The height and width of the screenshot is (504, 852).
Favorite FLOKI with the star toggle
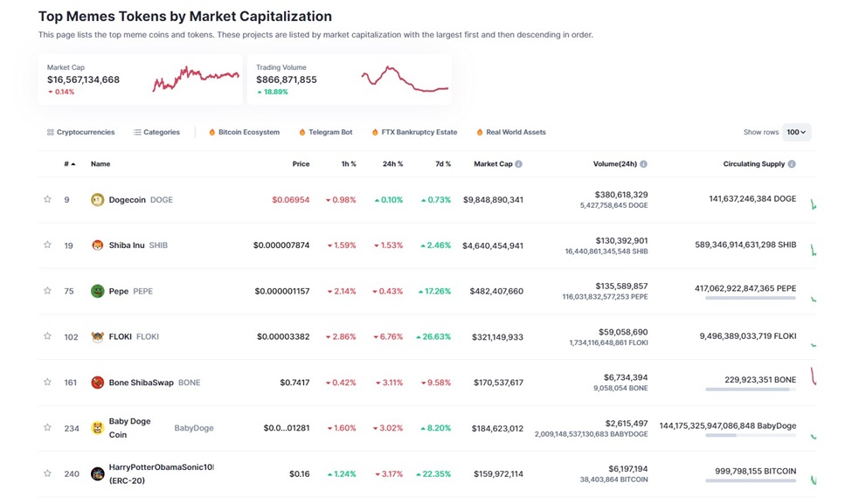pos(47,336)
